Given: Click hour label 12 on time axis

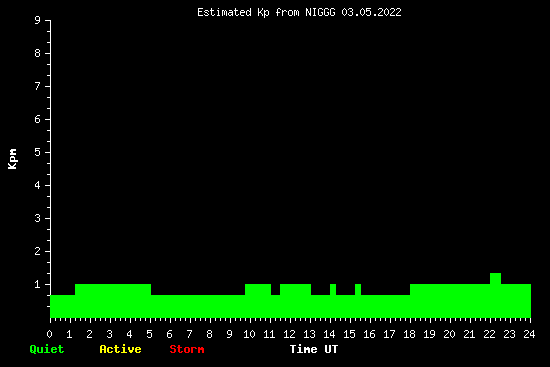Looking at the screenshot, I should 289,334.
